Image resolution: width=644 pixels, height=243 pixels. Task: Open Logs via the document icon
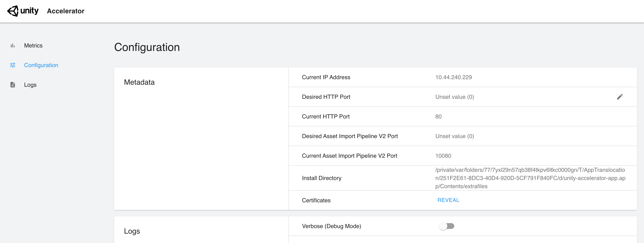(x=13, y=85)
